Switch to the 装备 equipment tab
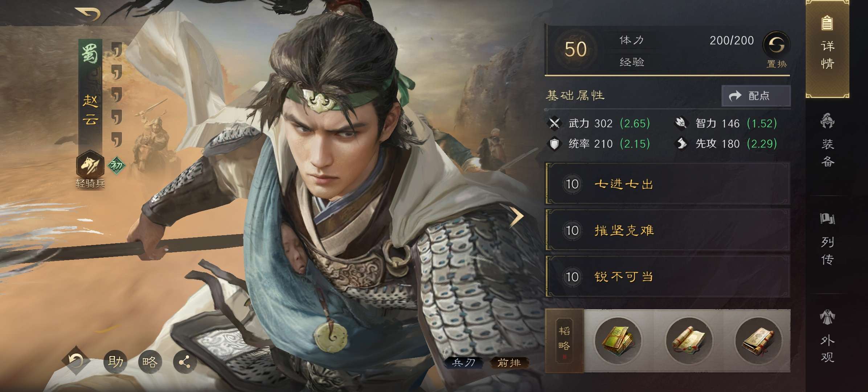 tap(827, 140)
